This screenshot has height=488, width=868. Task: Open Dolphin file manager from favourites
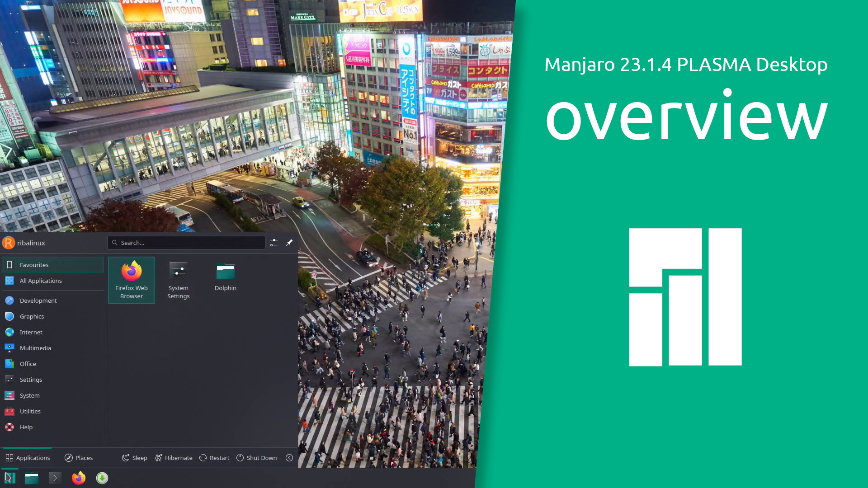[226, 280]
